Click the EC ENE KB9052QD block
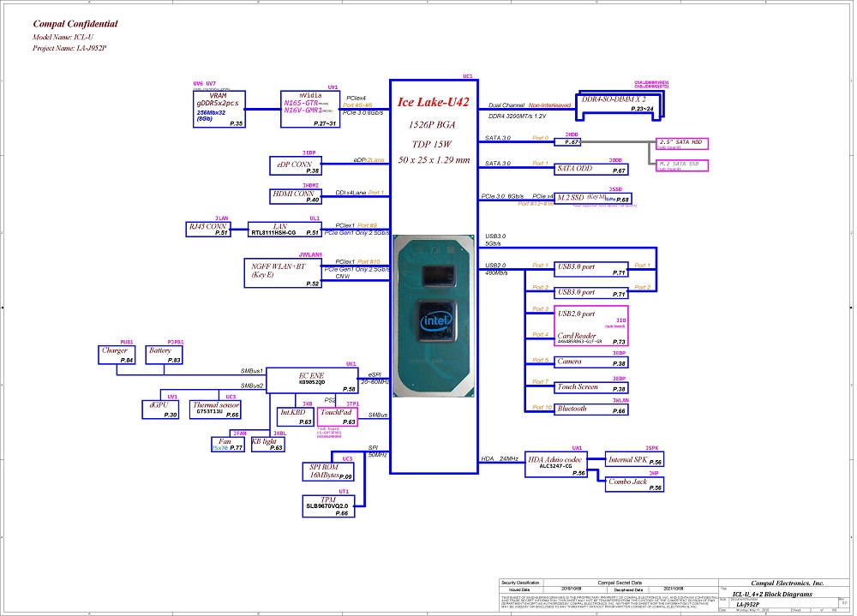The image size is (857, 616). (312, 381)
